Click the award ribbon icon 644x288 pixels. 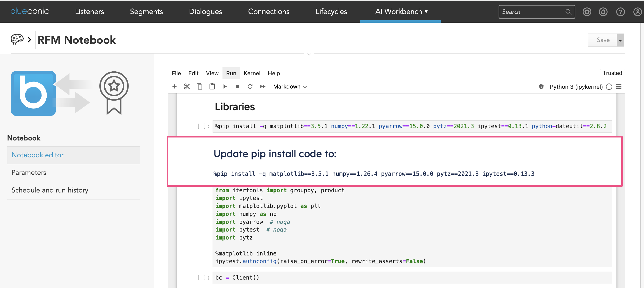(x=114, y=93)
